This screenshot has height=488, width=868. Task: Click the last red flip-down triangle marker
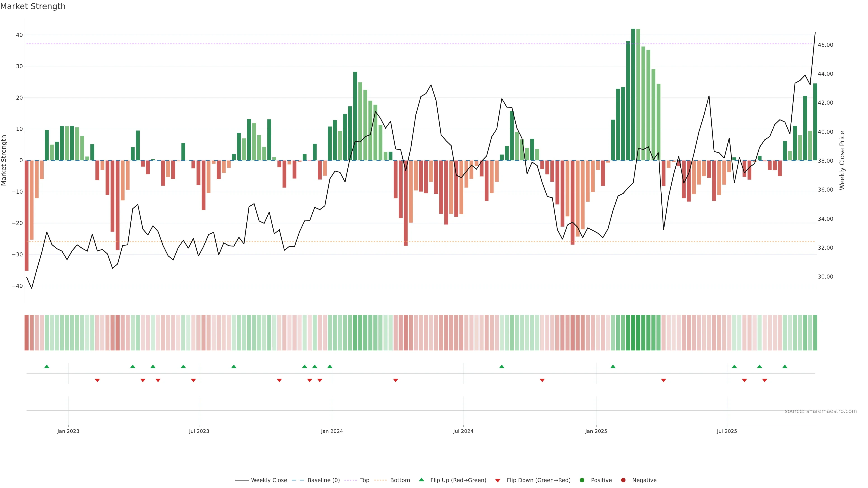coord(764,380)
